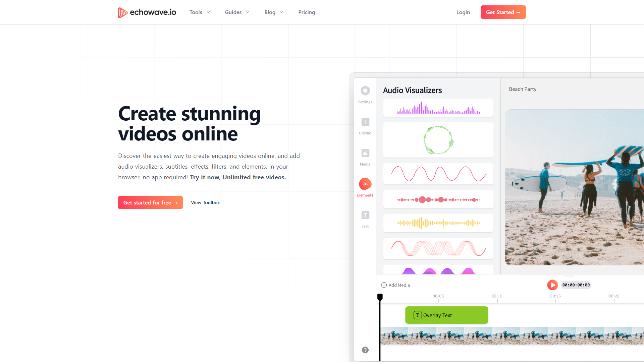Click the View Toolbox link
Viewport: 644px width, 362px height.
tap(205, 202)
